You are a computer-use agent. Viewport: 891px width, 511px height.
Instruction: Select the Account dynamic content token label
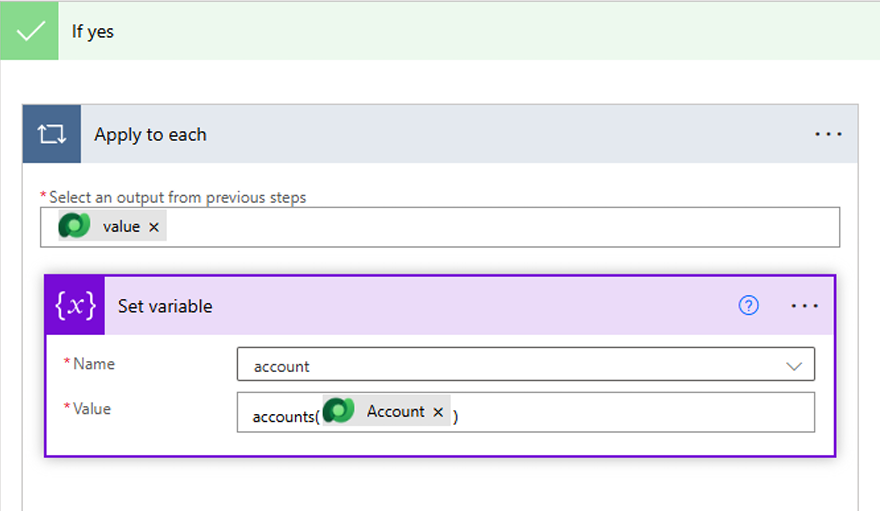tap(395, 411)
